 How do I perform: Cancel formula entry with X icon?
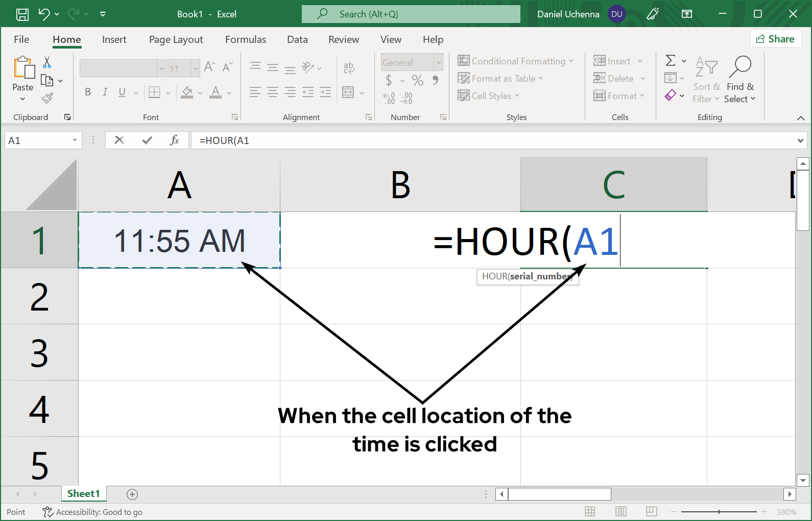(x=120, y=140)
